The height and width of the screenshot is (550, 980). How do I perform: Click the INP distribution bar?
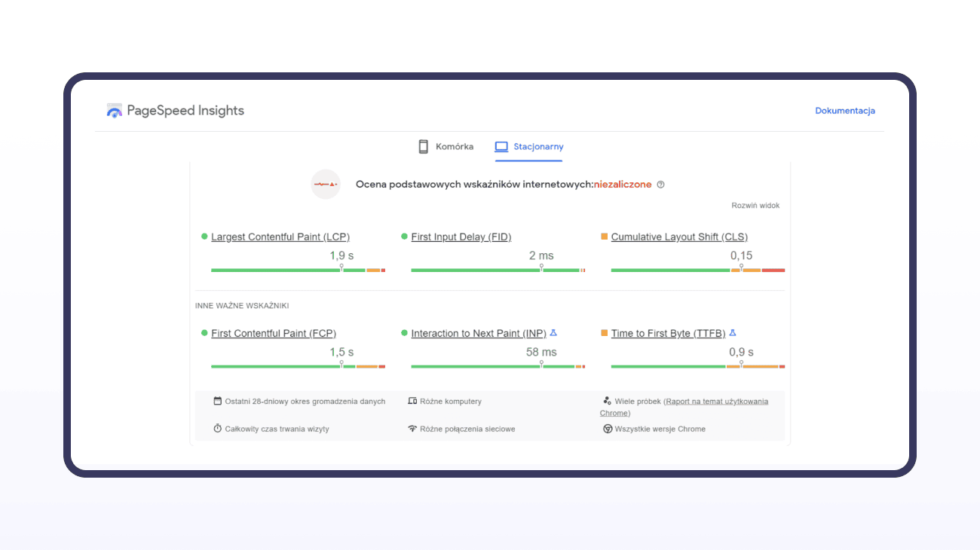[x=498, y=366]
